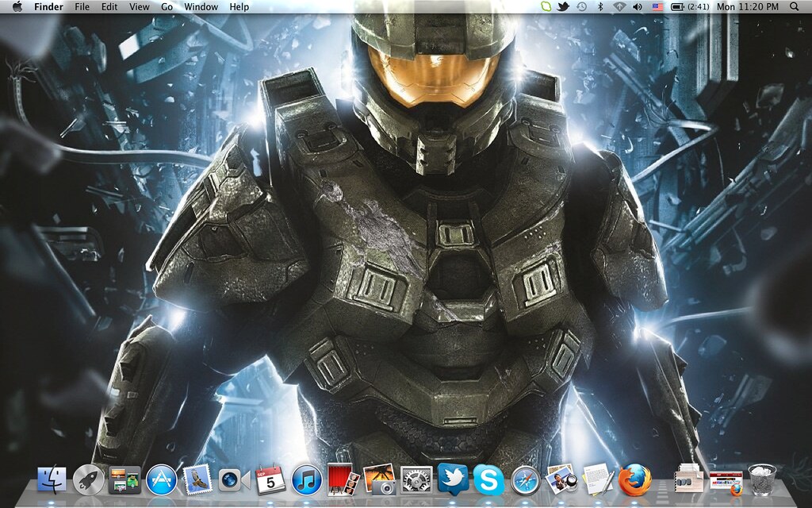Launch FaceTime camera icon in dock

coord(234,480)
